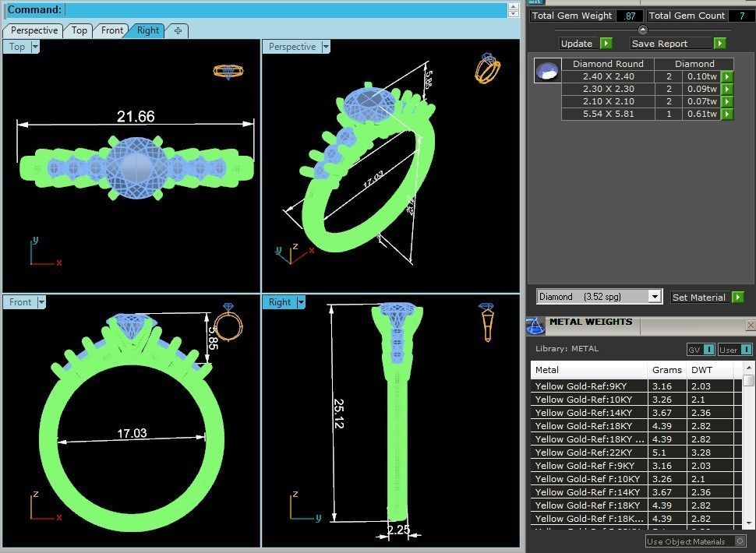Click the ring preview icon in Perspective viewport

tap(487, 68)
